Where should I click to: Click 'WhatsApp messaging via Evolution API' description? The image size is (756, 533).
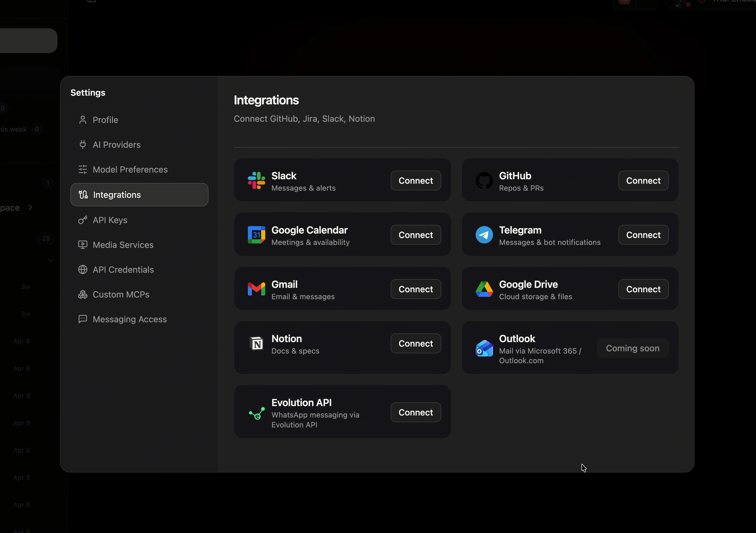[315, 420]
